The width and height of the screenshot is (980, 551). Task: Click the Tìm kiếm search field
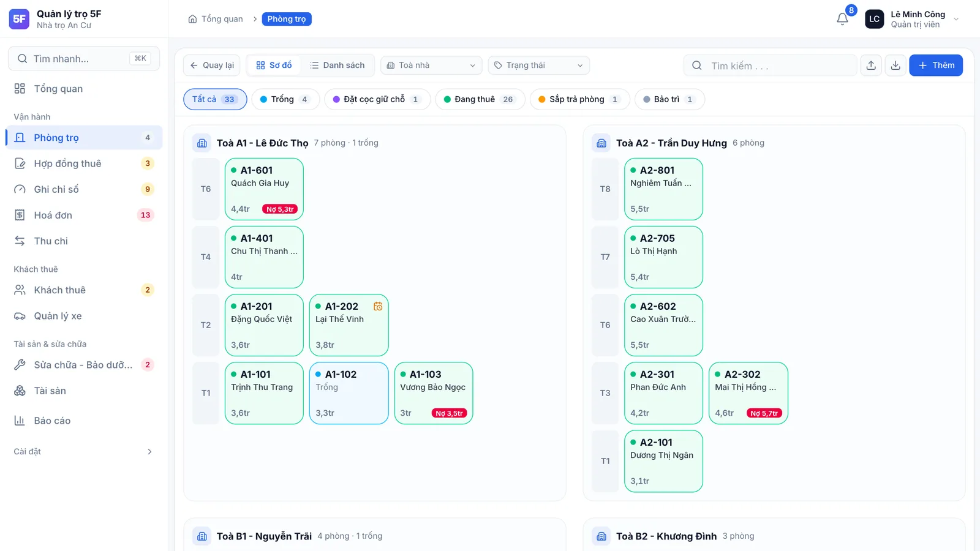point(771,66)
